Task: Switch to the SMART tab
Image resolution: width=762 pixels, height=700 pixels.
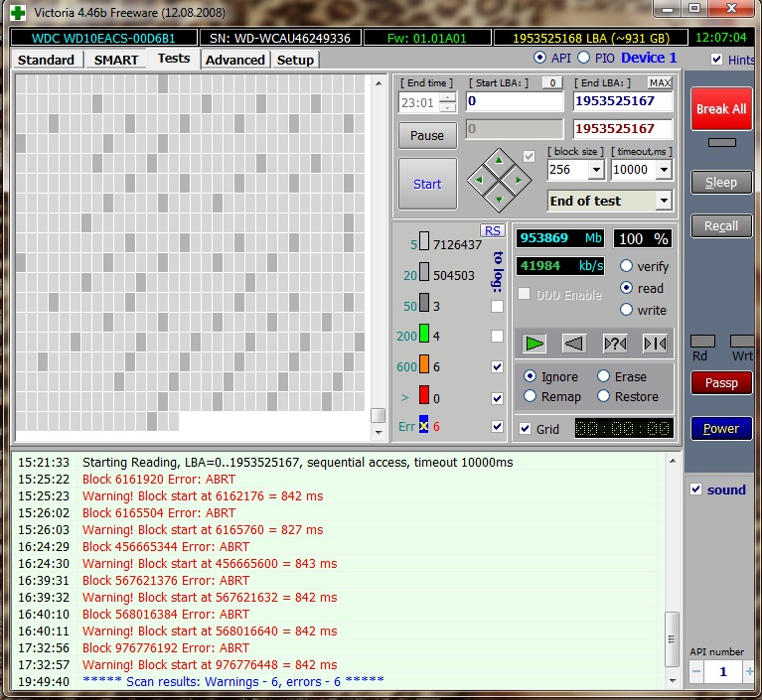Action: [116, 60]
